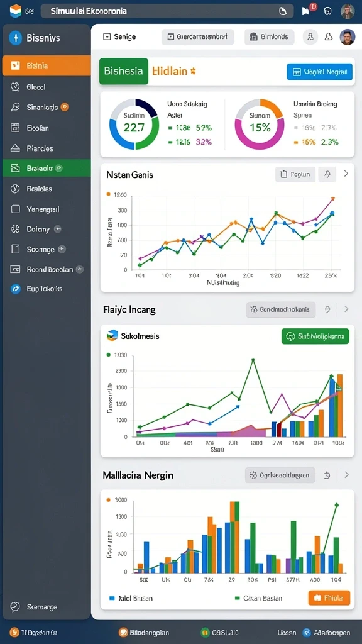Open the user avatar in header row

348,37
